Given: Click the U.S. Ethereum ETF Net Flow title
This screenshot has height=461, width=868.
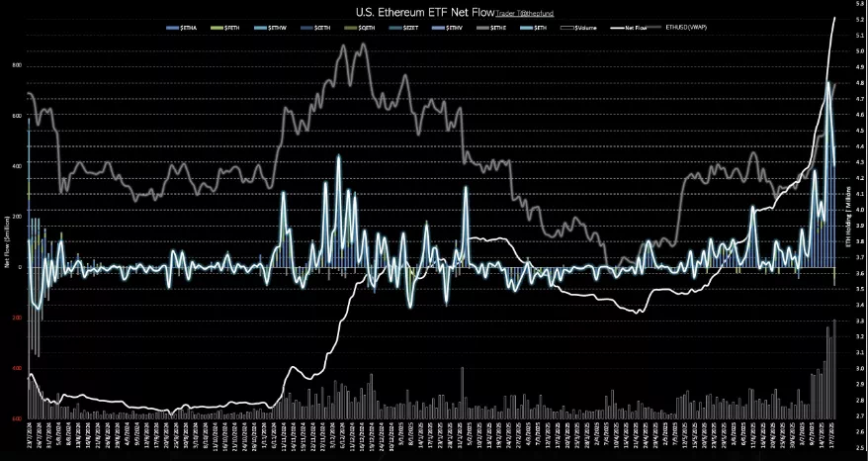Looking at the screenshot, I should coord(425,12).
